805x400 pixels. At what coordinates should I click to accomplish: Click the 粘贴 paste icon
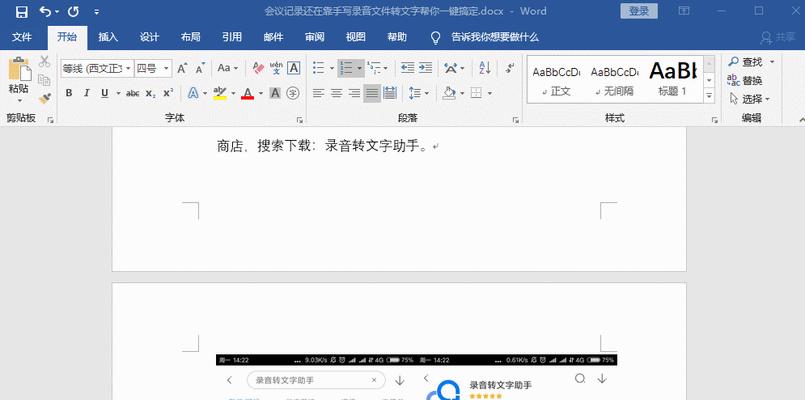tap(20, 69)
